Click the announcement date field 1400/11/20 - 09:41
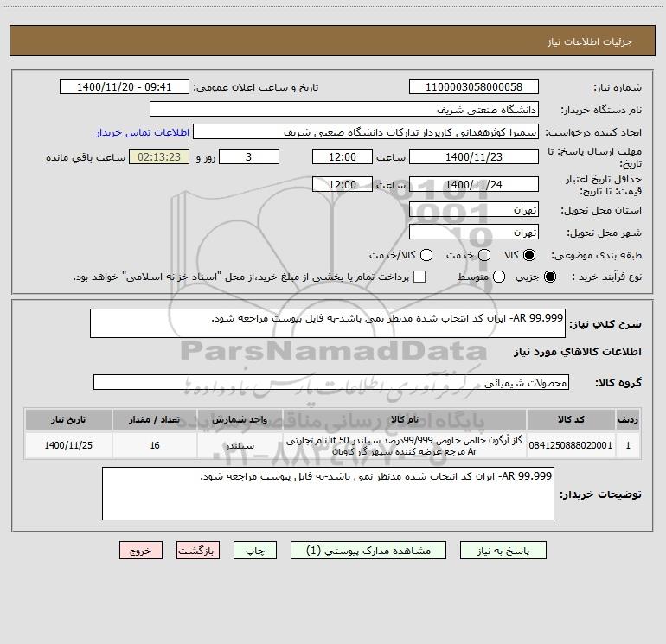 pyautogui.click(x=125, y=86)
